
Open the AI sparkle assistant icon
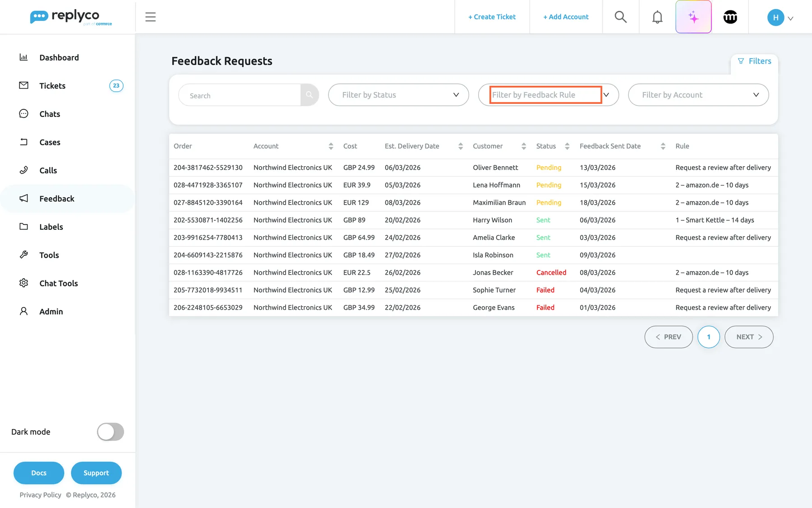pyautogui.click(x=693, y=17)
